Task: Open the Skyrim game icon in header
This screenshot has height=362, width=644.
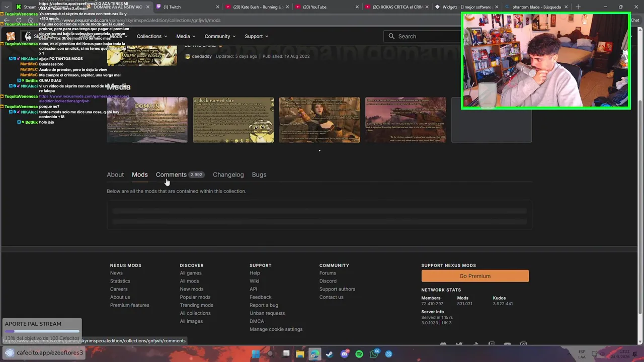Action: point(28,36)
